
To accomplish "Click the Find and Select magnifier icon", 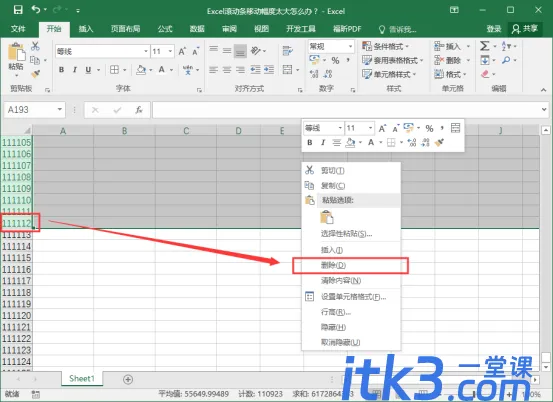I will pos(506,60).
